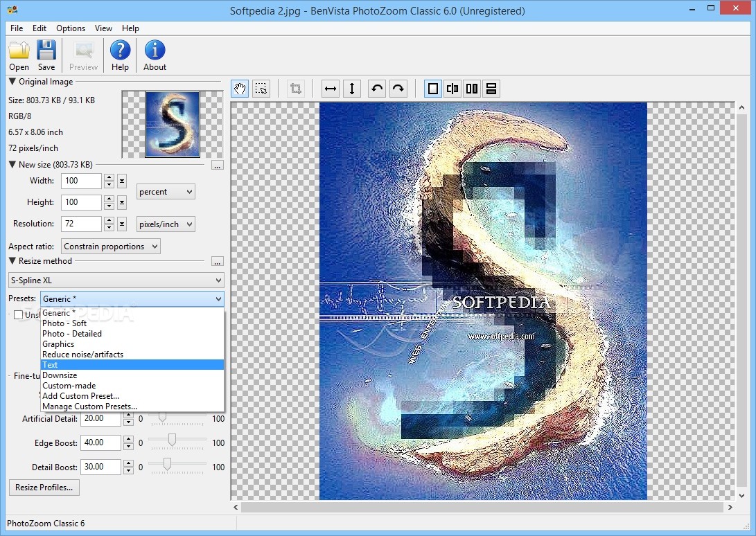This screenshot has height=536, width=756.
Task: Click the Save floppy disk icon
Action: tap(46, 50)
